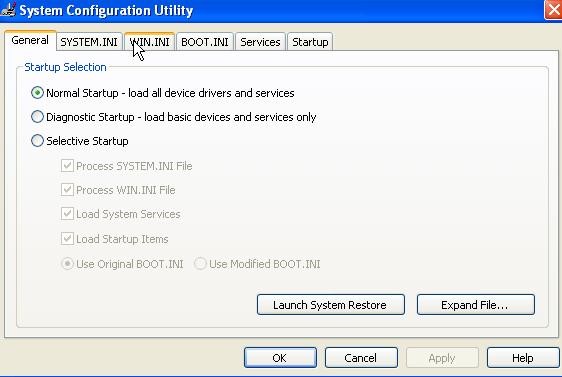The width and height of the screenshot is (562, 377).
Task: Go to the Startup tab
Action: (x=310, y=42)
